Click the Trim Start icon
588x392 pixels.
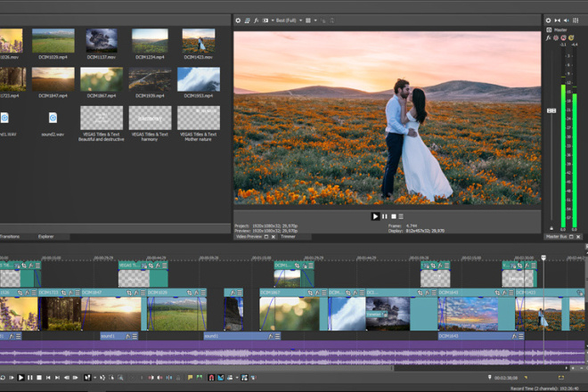(151, 378)
